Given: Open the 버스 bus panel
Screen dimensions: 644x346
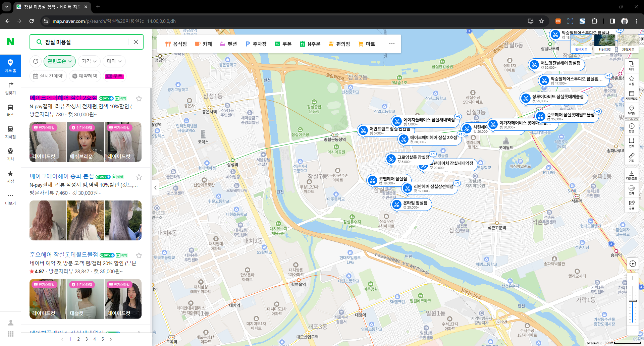Looking at the screenshot, I should (10, 110).
